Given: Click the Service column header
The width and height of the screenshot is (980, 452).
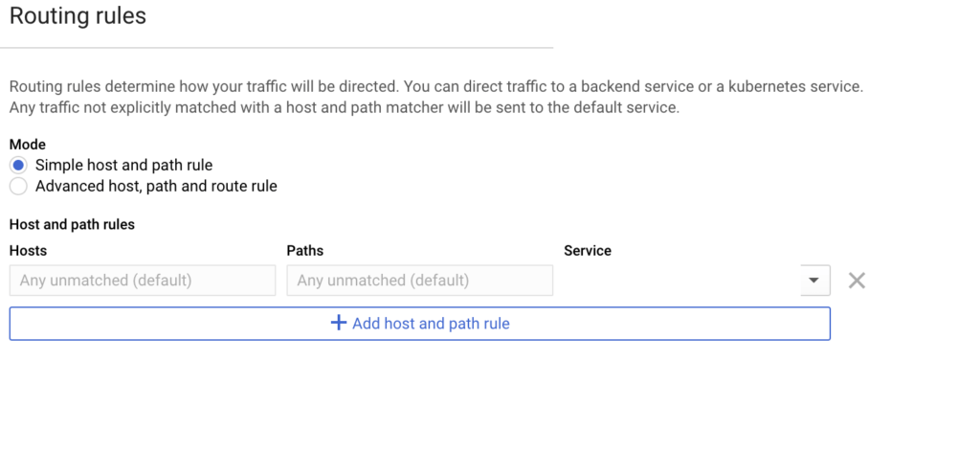Looking at the screenshot, I should [x=588, y=251].
